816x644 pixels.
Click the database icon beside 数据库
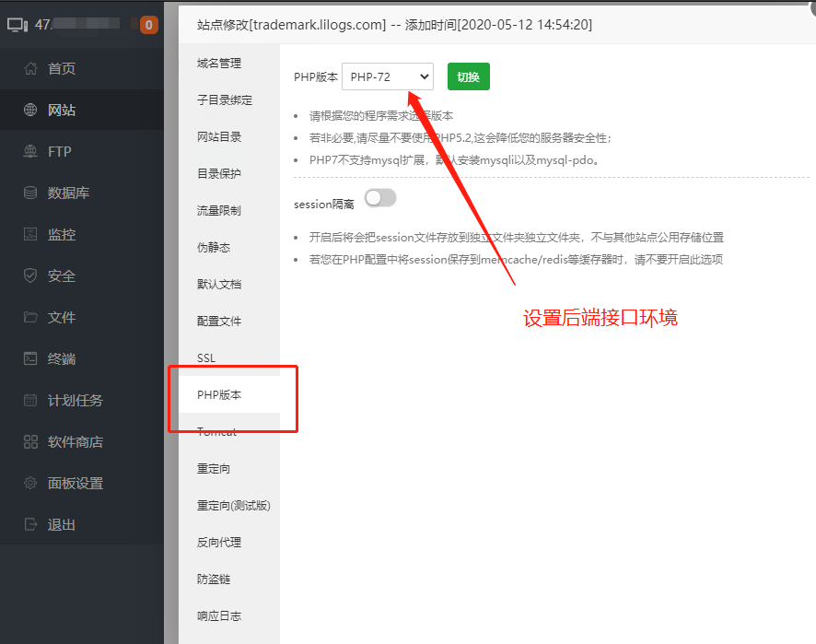point(30,193)
